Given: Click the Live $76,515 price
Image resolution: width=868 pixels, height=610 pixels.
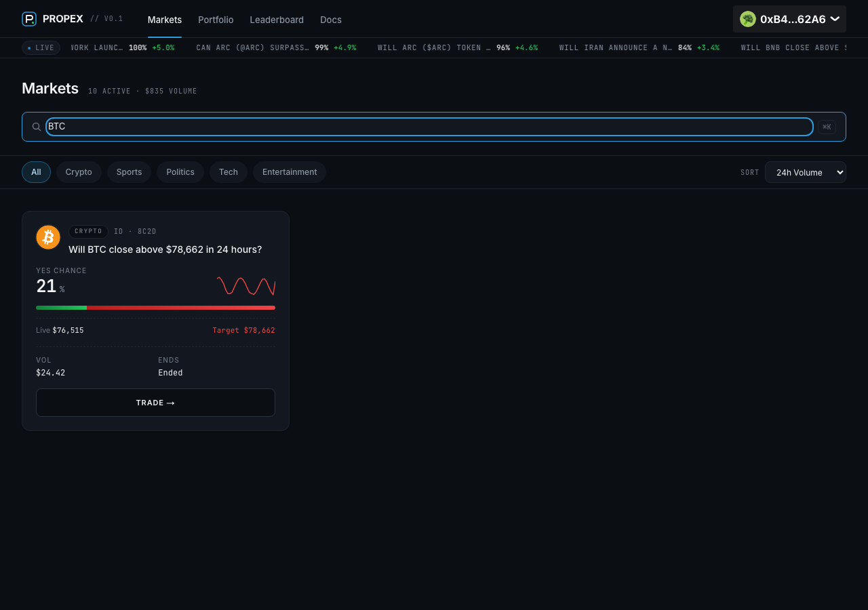Looking at the screenshot, I should (x=60, y=330).
